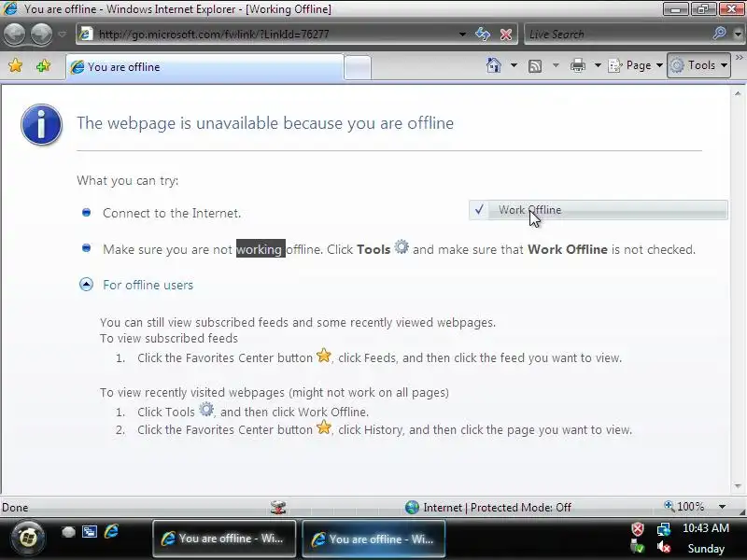
Task: Open the search provider options dropdown
Action: pyautogui.click(x=738, y=35)
